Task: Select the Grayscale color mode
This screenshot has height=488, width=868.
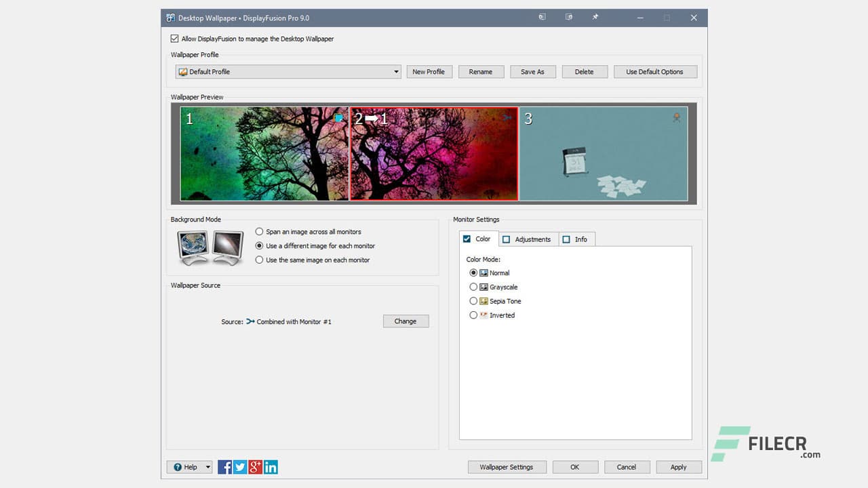Action: 473,287
